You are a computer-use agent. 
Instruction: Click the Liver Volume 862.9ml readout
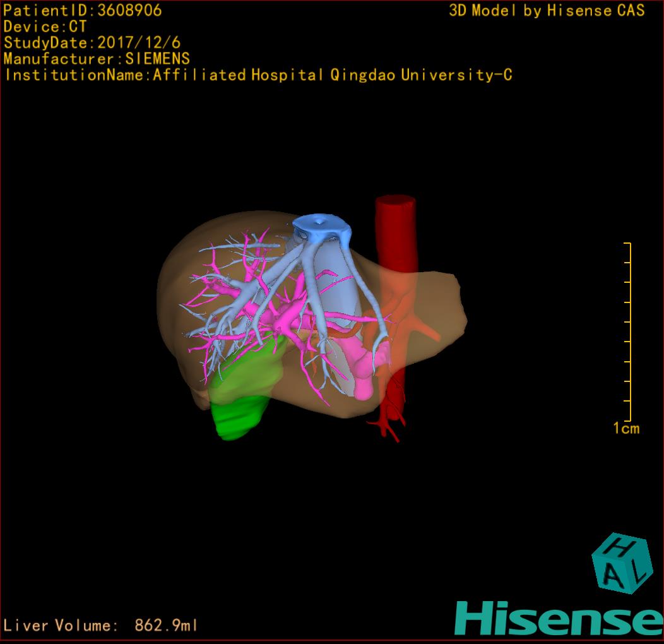tap(100, 625)
